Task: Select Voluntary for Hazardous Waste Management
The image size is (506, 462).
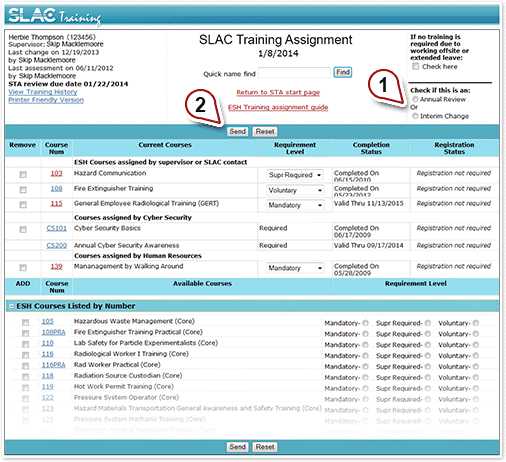Action: [x=476, y=323]
